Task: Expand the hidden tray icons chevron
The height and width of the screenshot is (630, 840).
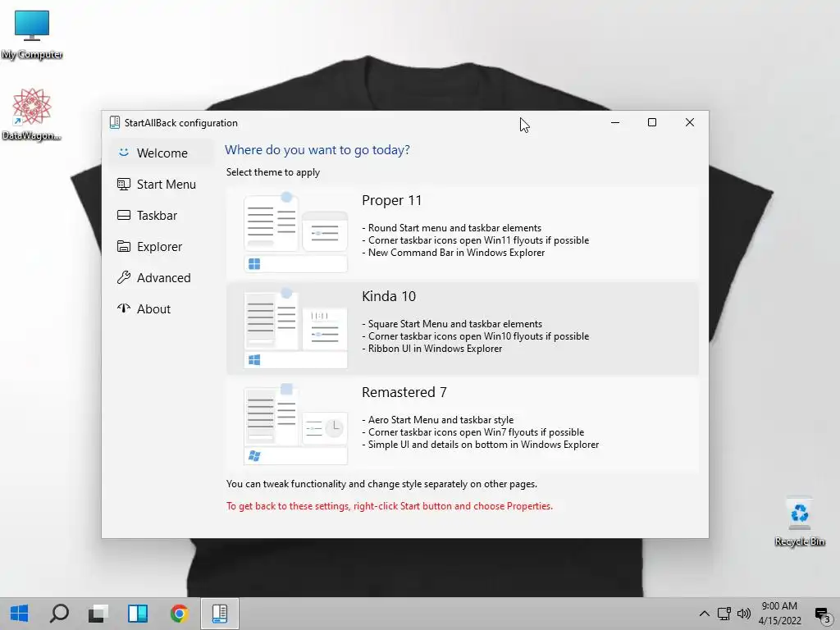Action: pos(705,614)
